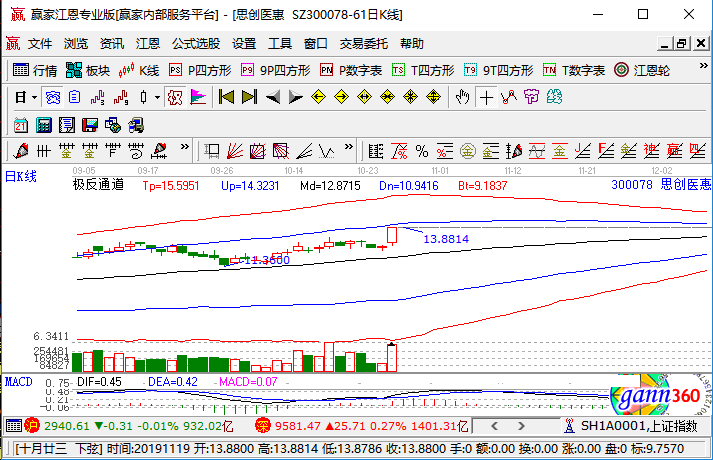Image resolution: width=713 pixels, height=460 pixels.
Task: Click the blue clipboard list icon
Action: coord(75,97)
